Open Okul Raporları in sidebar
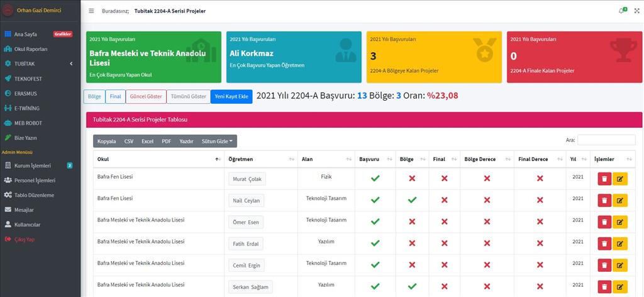This screenshot has height=297, width=644. (31, 49)
